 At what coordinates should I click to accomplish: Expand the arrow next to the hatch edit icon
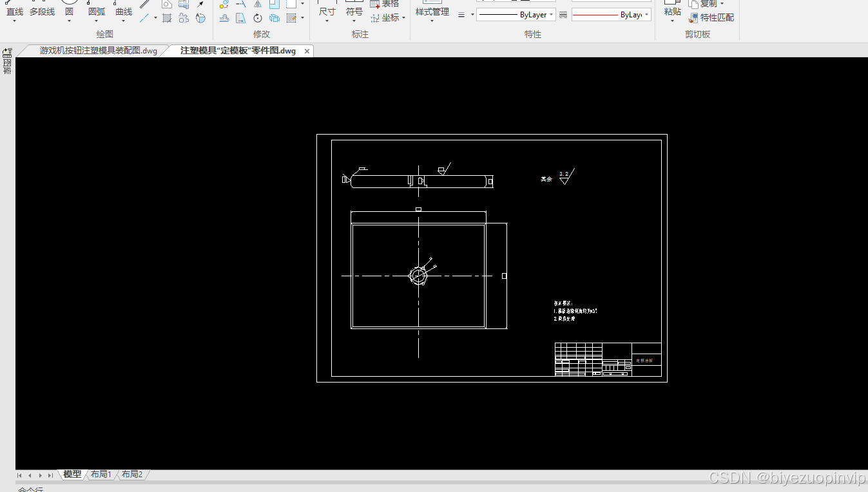click(x=302, y=18)
